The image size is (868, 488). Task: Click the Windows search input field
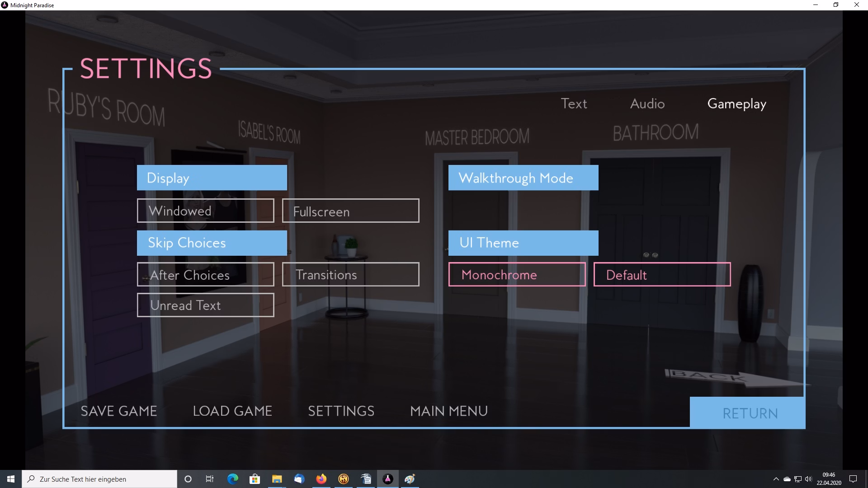pos(99,479)
